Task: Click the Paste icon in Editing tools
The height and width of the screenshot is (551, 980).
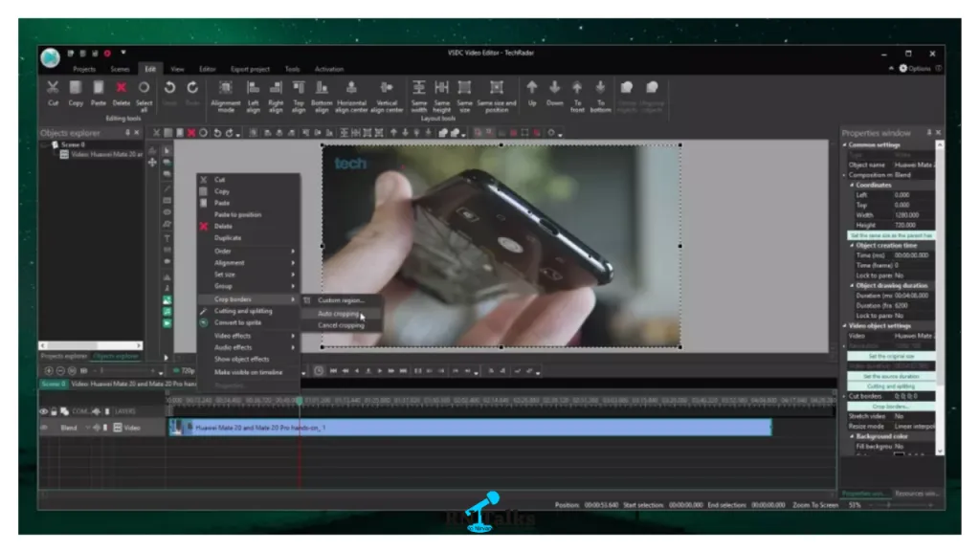Action: (x=99, y=87)
